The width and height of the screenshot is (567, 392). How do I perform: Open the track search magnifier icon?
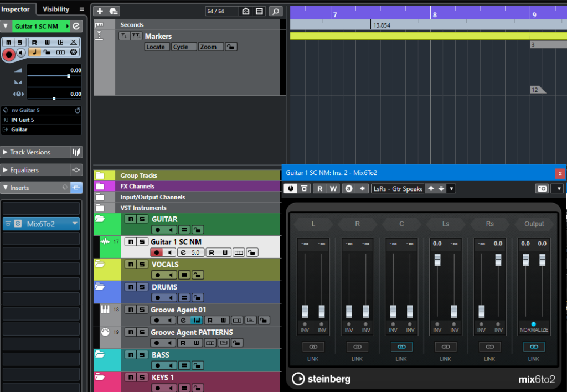tap(276, 11)
